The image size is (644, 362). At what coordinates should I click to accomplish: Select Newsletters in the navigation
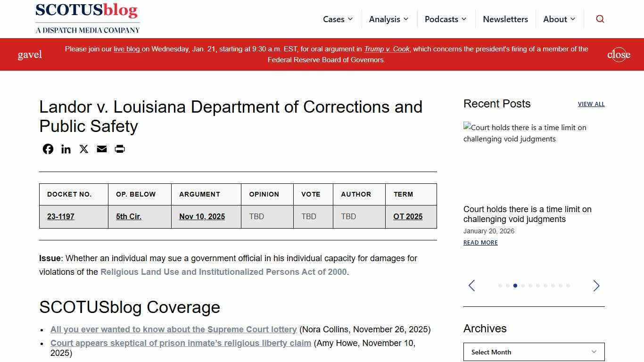(505, 19)
